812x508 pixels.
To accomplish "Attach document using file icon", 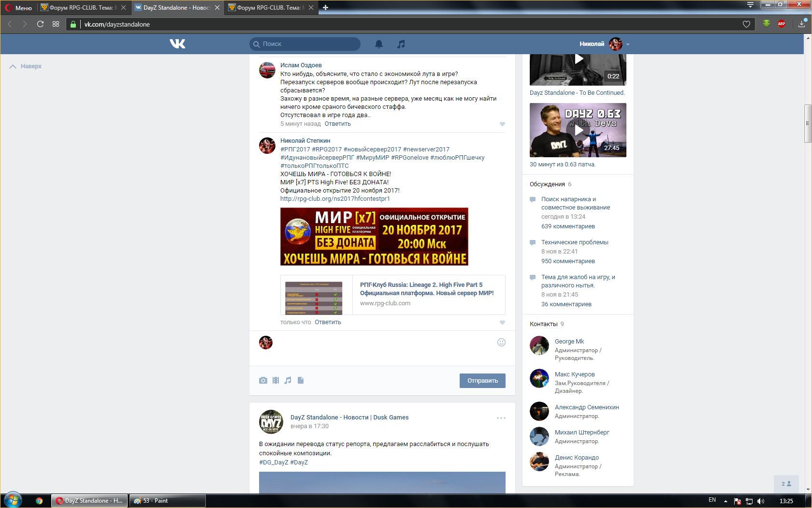I will (x=301, y=380).
